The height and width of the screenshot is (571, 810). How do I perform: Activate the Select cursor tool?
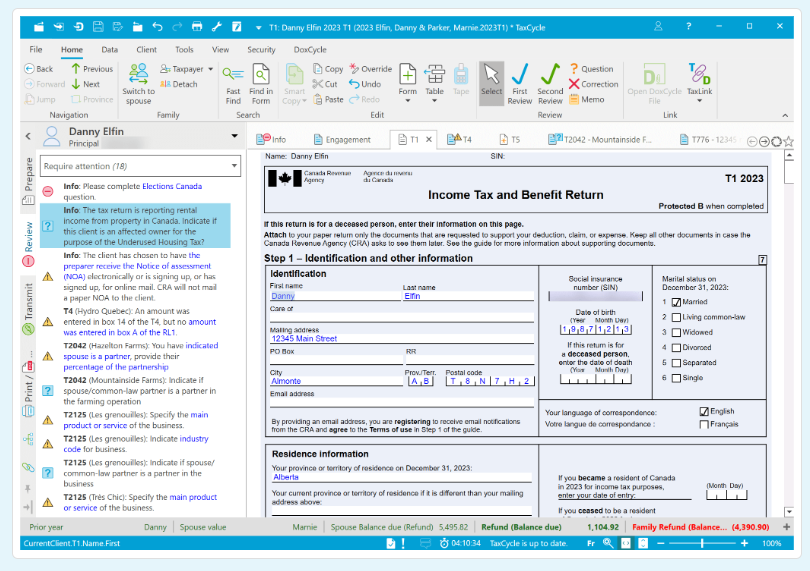tap(491, 84)
